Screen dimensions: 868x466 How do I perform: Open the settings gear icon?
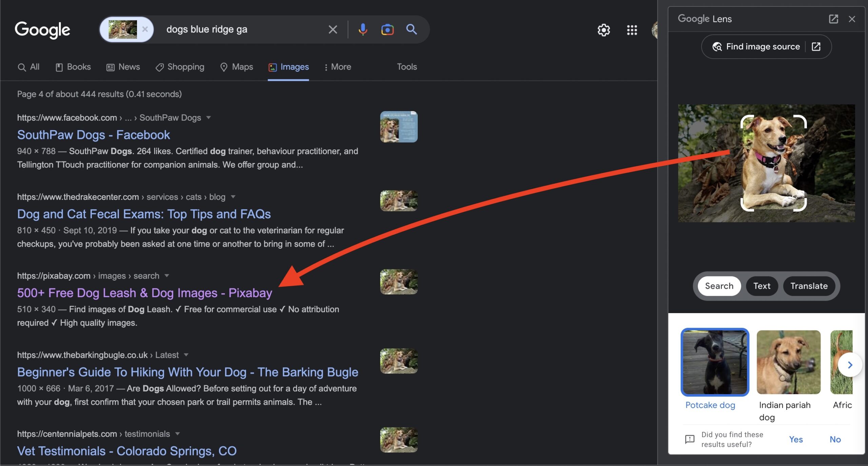click(604, 30)
